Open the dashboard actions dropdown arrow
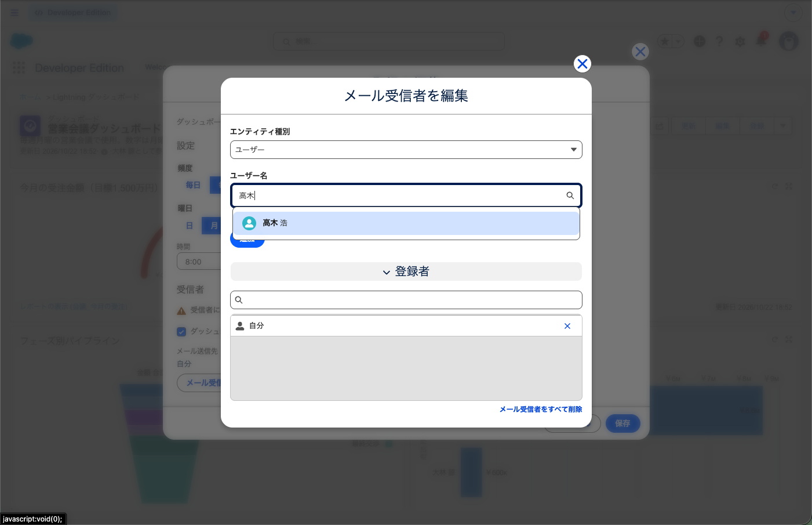This screenshot has height=525, width=812. point(784,126)
